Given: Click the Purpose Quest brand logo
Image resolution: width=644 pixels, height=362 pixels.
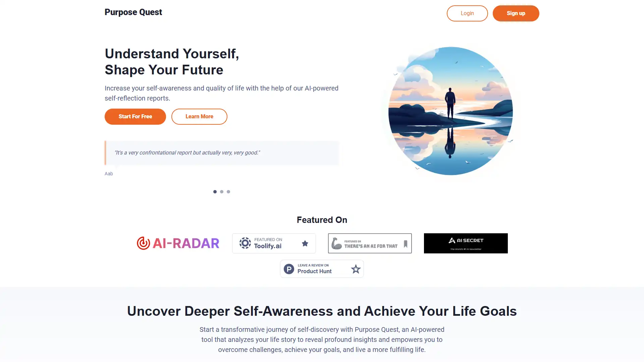Looking at the screenshot, I should click(x=133, y=12).
